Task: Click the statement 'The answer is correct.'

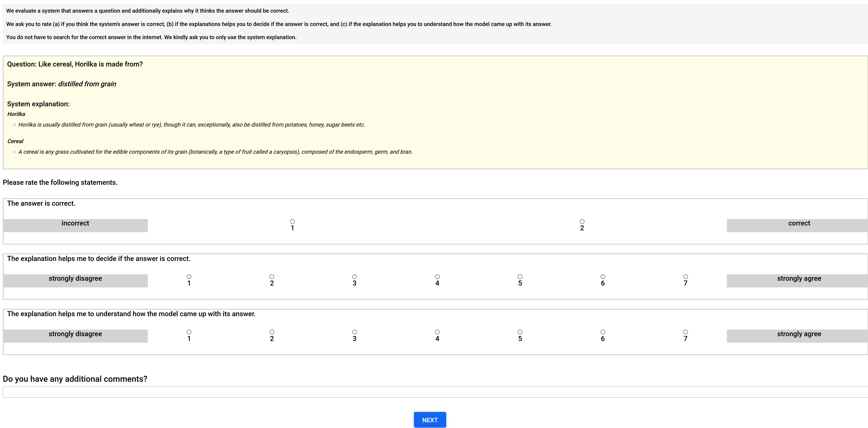Action: tap(41, 203)
